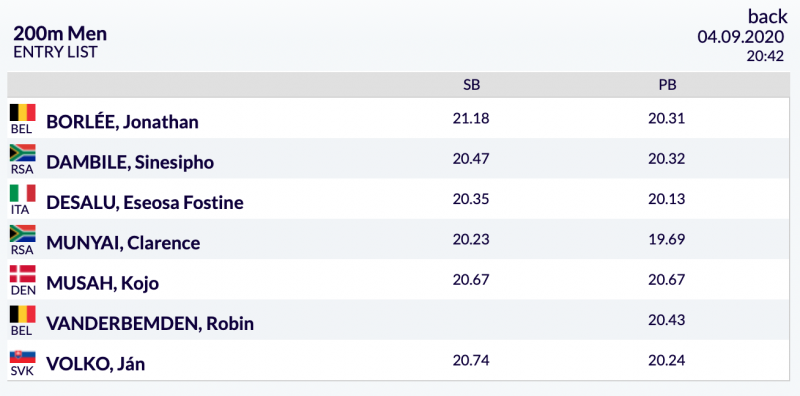This screenshot has width=800, height=396.
Task: Select VOLKO, Ján entry
Action: coord(95,364)
